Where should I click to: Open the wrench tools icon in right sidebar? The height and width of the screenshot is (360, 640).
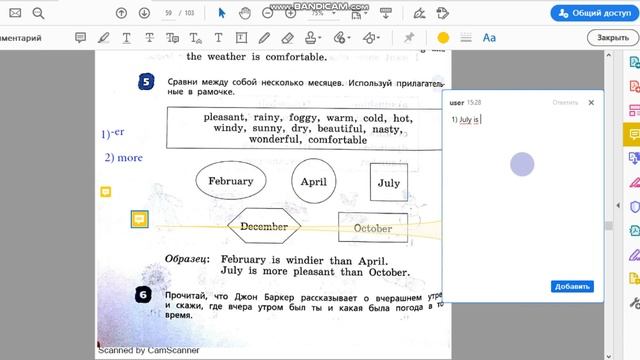click(634, 302)
